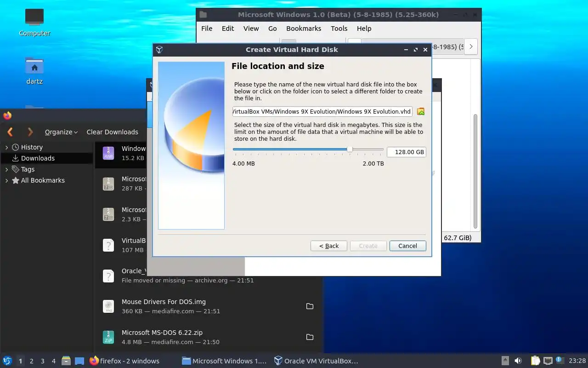This screenshot has height=368, width=588.
Task: Click the VirtualBox cube icon in the dialog title bar
Action: [159, 50]
